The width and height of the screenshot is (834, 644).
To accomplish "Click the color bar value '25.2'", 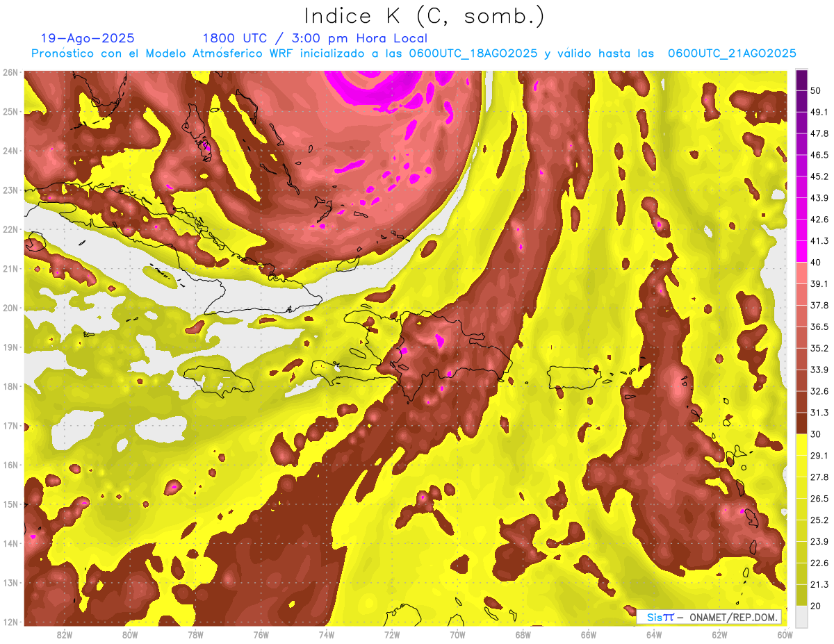I will [819, 520].
